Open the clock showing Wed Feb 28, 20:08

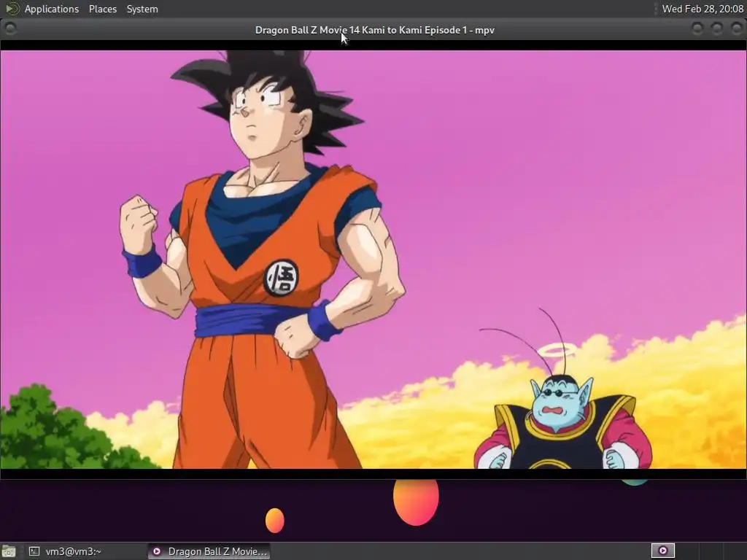[703, 9]
